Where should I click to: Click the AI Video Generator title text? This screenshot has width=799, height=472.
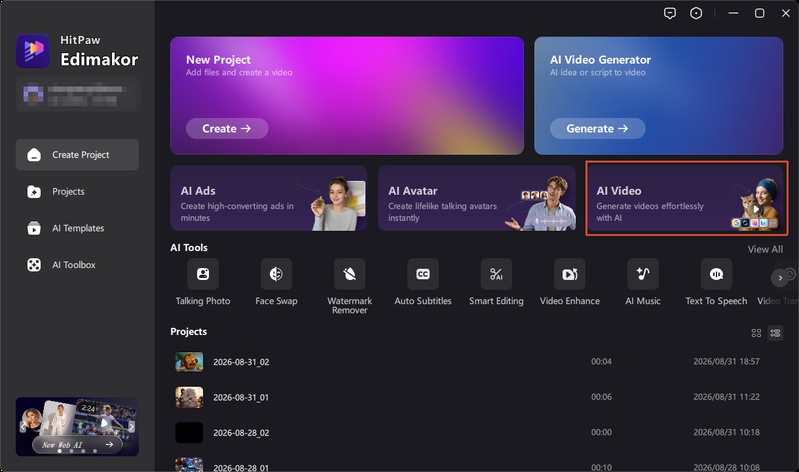point(600,60)
